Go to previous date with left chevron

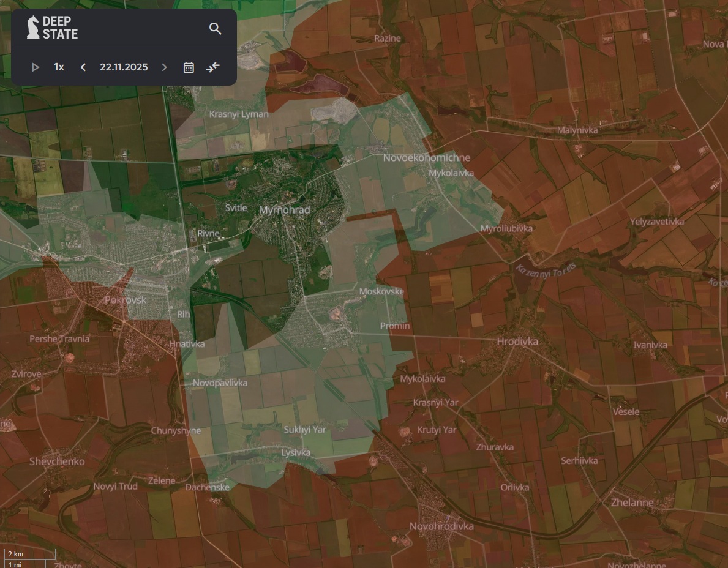pos(83,67)
